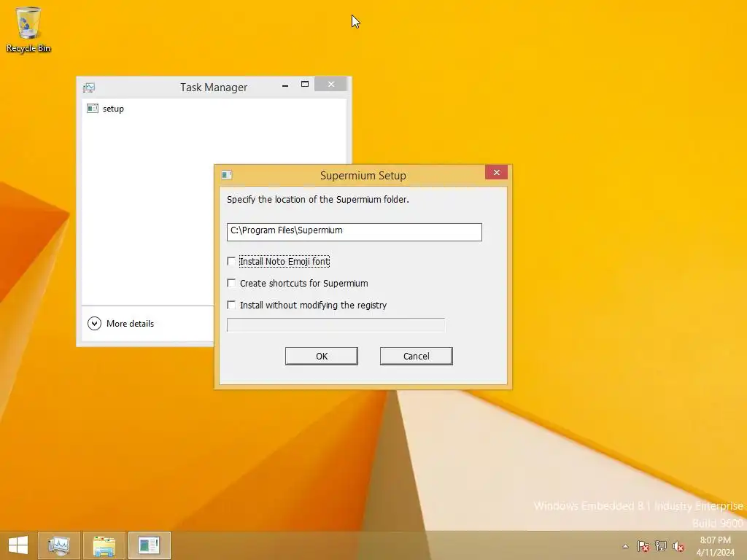The width and height of the screenshot is (747, 560).
Task: Click the setup icon in Task Manager list
Action: coord(93,109)
